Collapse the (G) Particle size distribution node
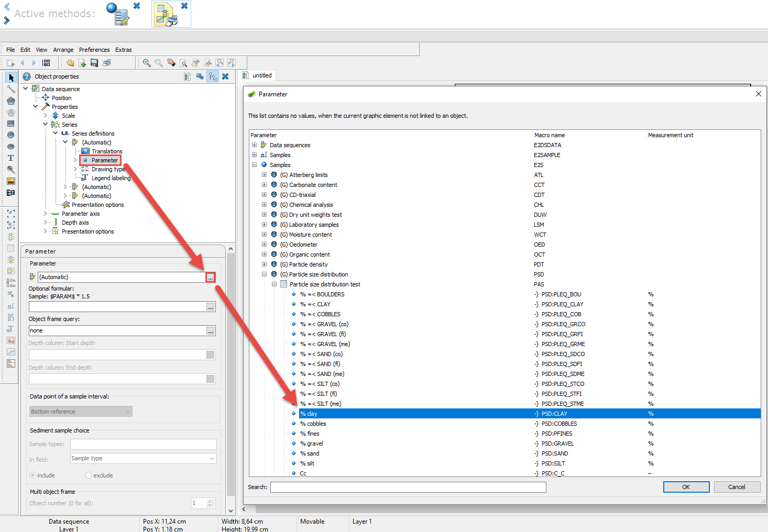Screen dimensions: 768x532 coord(264,274)
